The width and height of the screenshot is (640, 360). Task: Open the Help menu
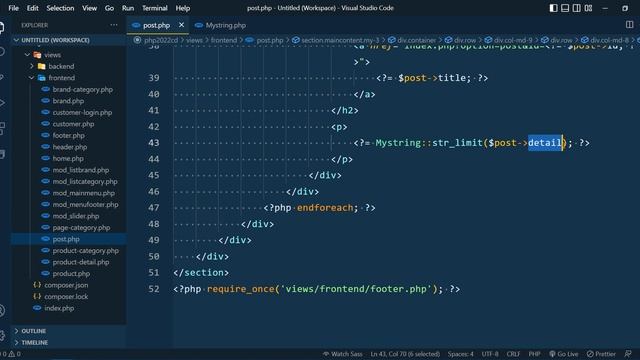pyautogui.click(x=182, y=8)
